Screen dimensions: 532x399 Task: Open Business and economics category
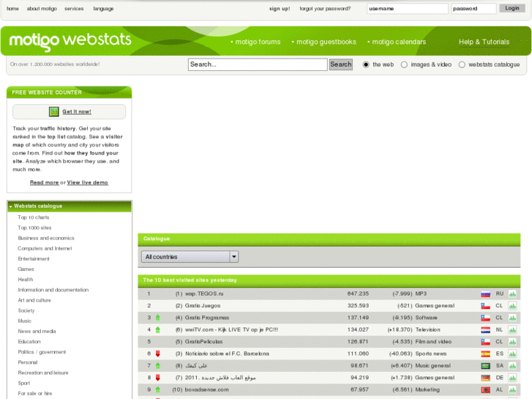point(46,238)
